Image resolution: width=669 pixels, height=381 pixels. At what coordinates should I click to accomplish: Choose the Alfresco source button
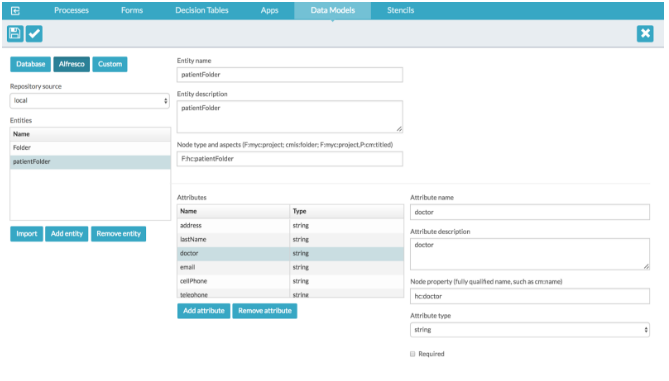click(x=72, y=64)
